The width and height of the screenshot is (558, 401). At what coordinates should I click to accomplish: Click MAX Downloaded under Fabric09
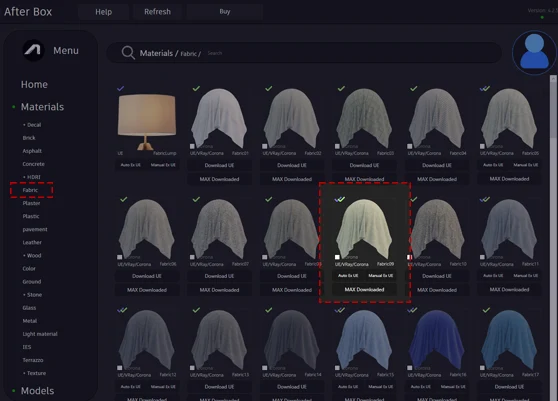(364, 290)
